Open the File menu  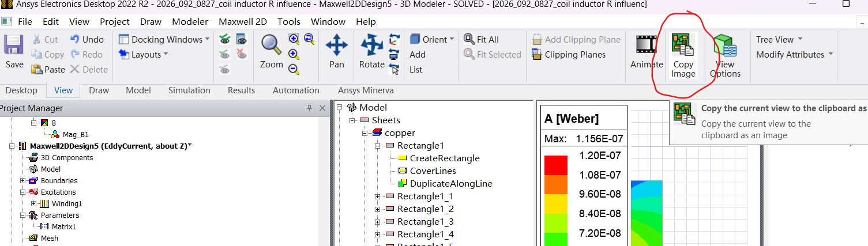pyautogui.click(x=25, y=21)
